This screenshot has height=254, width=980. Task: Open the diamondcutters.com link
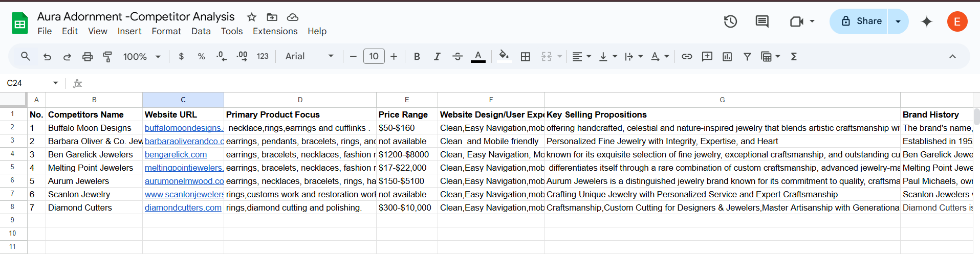pos(183,207)
